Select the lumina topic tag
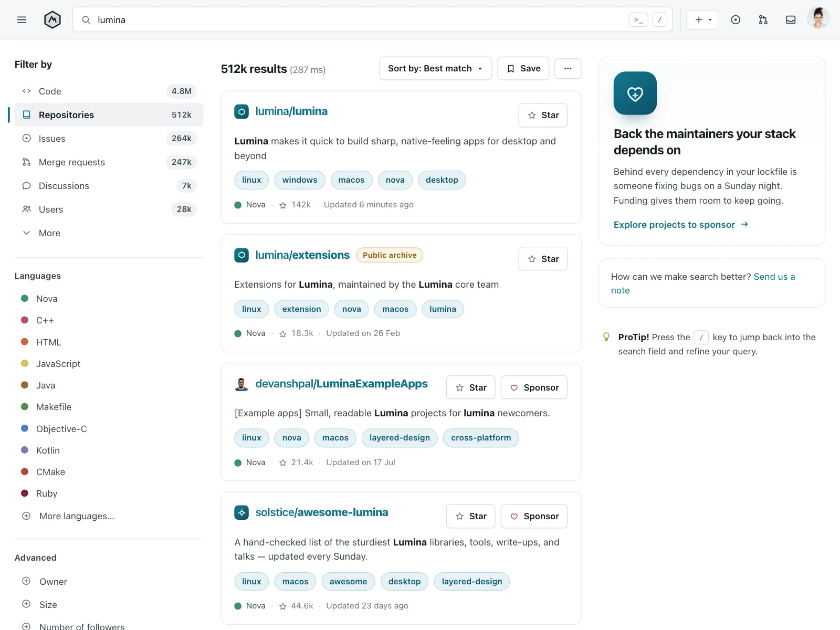Image resolution: width=840 pixels, height=630 pixels. 443,309
